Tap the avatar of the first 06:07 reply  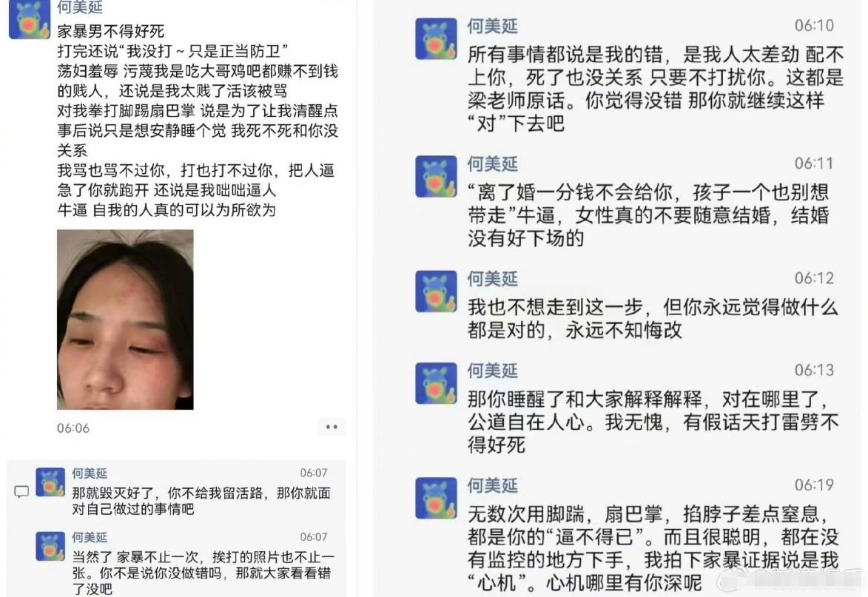(50, 482)
